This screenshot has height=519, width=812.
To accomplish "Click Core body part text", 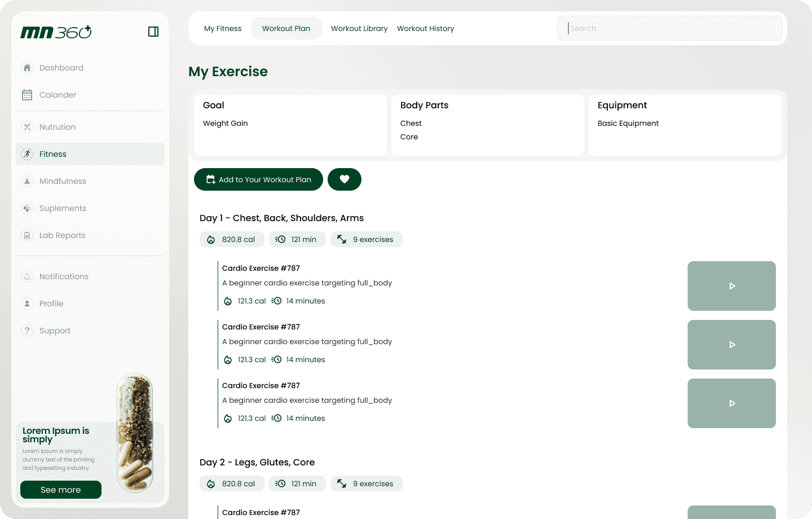I will pyautogui.click(x=409, y=137).
